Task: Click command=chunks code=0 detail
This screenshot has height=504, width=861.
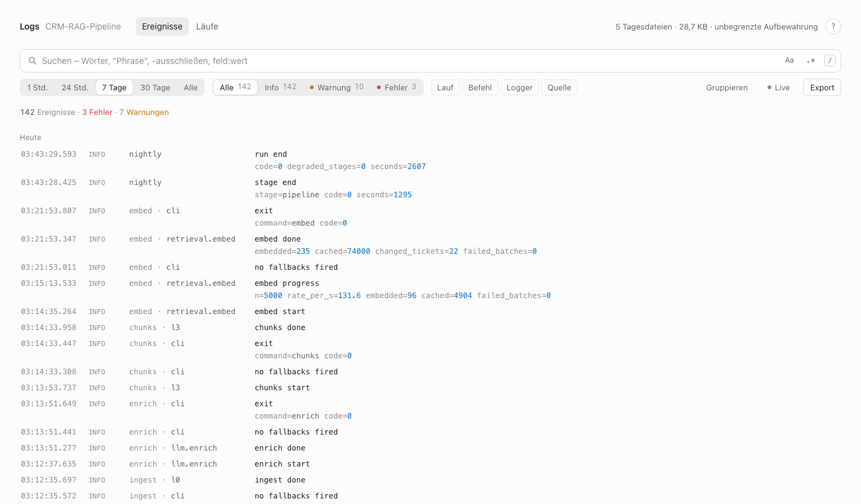Action: click(303, 356)
